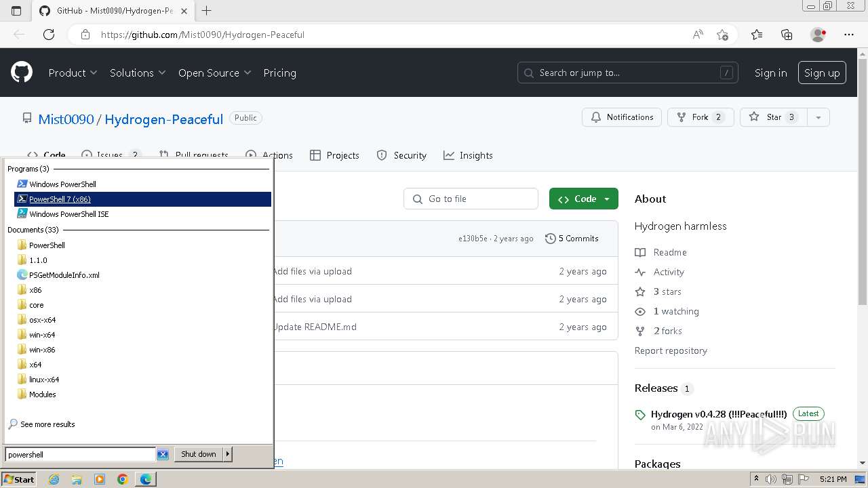The image size is (868, 488).
Task: Switch to the Actions tab
Action: pyautogui.click(x=269, y=155)
